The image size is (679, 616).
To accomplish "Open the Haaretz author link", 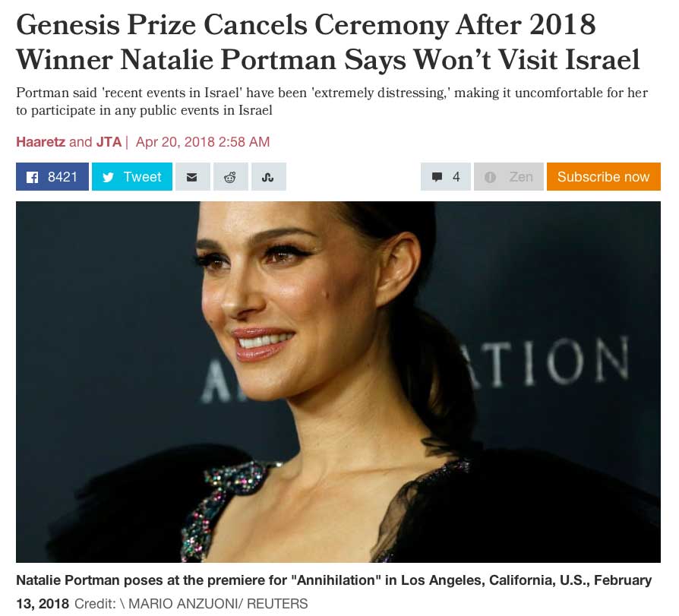I will pyautogui.click(x=41, y=142).
